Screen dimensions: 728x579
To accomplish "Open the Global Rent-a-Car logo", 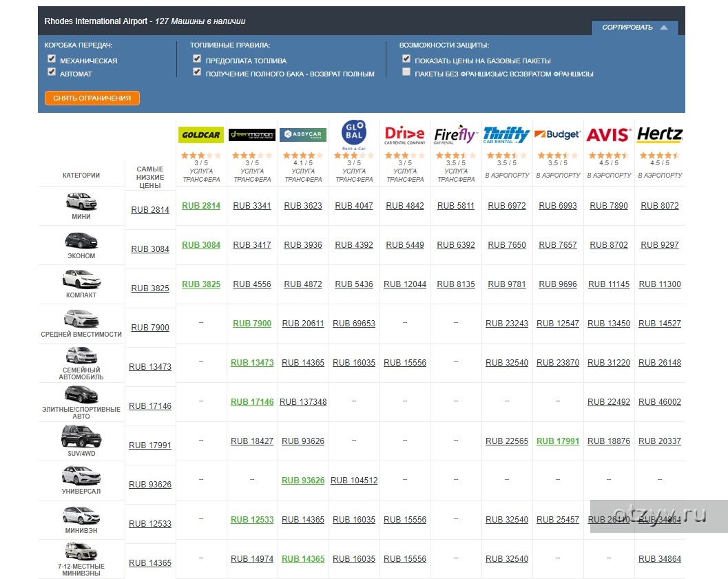I will (x=354, y=135).
